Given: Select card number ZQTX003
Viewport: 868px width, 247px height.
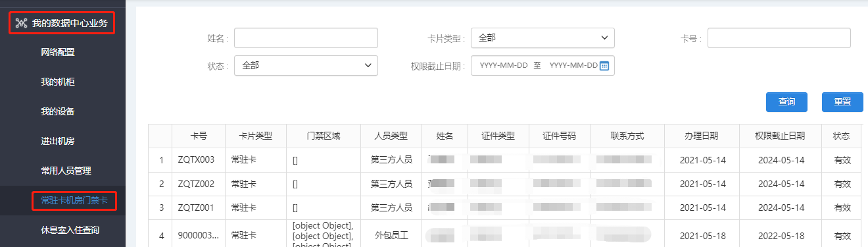Looking at the screenshot, I should (196, 159).
